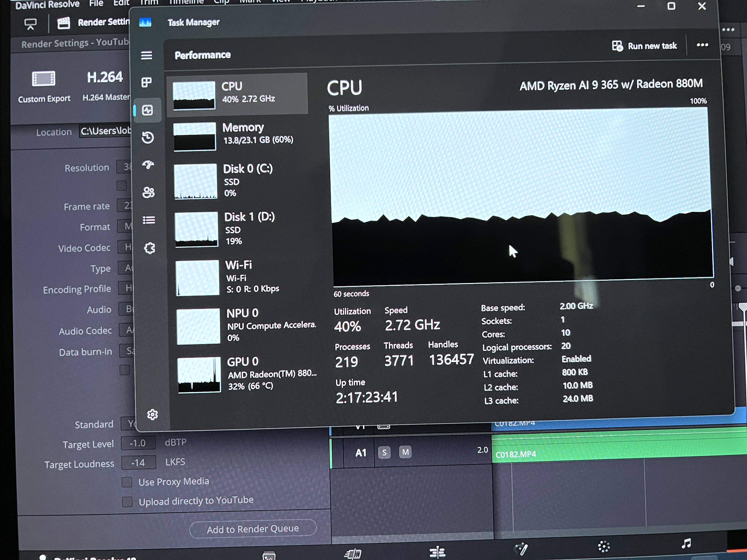Open the Users page icon
The height and width of the screenshot is (560, 747).
click(148, 192)
